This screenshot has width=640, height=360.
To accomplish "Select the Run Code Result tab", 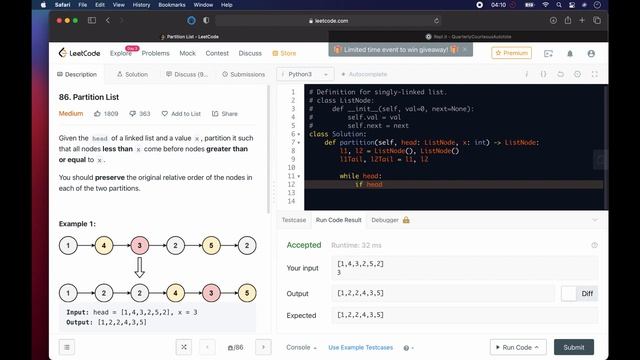I will pos(339,220).
